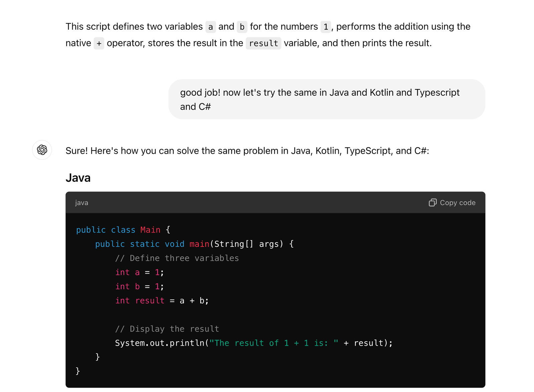534x392 pixels.
Task: Click the "java" language label on the code block
Action: [x=81, y=203]
